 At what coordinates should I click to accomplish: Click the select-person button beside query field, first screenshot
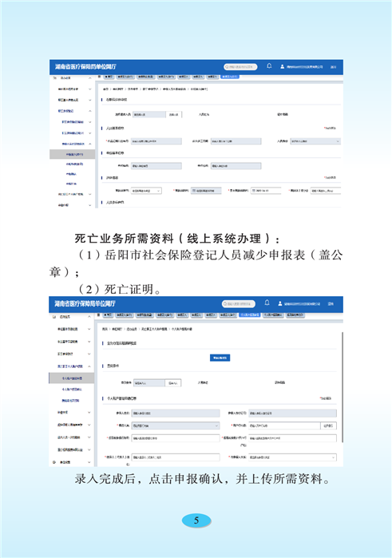pyautogui.click(x=174, y=114)
